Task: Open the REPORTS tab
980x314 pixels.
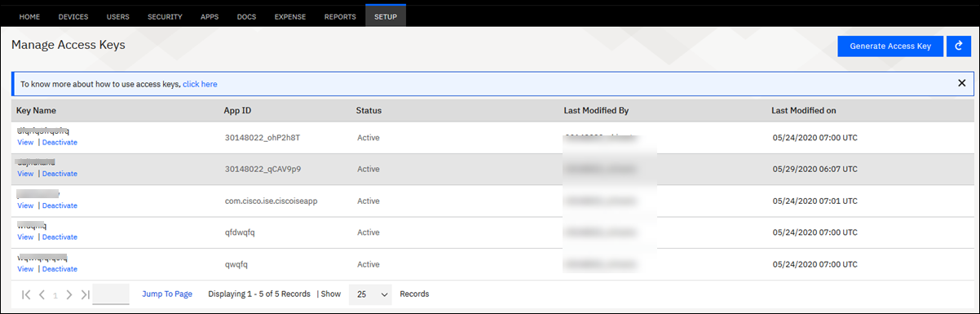Action: click(x=340, y=16)
